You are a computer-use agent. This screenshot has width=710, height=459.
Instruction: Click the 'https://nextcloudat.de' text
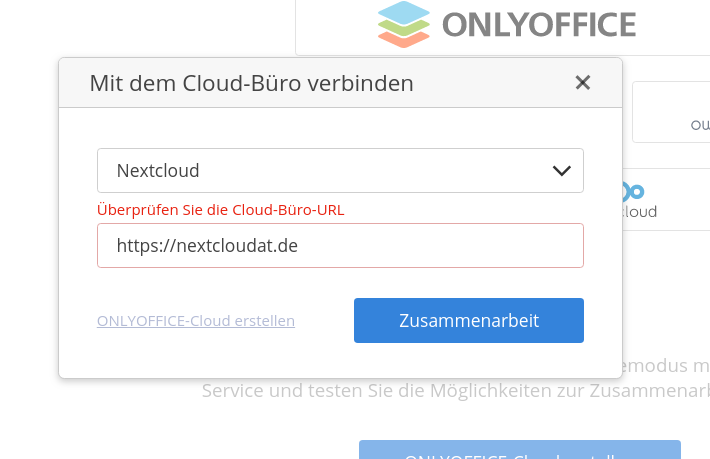pyautogui.click(x=207, y=245)
